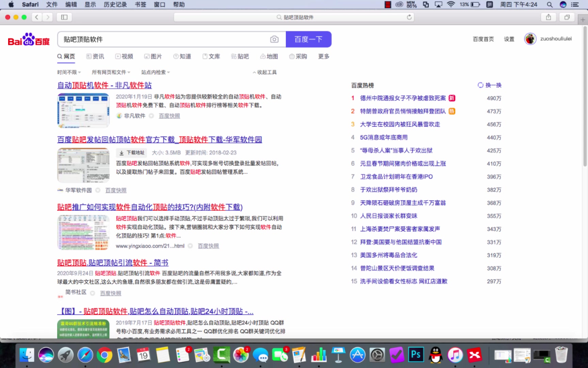The image size is (588, 368).
Task: Reload the page in address bar
Action: 409,17
